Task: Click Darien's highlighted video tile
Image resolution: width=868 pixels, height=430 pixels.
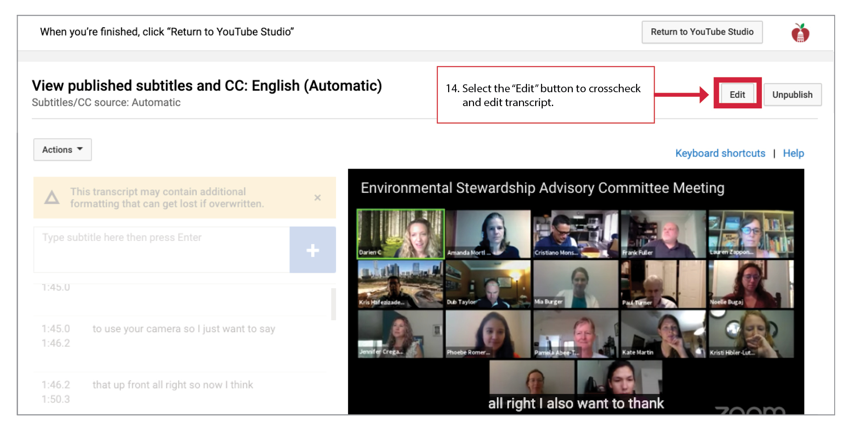Action: [400, 234]
